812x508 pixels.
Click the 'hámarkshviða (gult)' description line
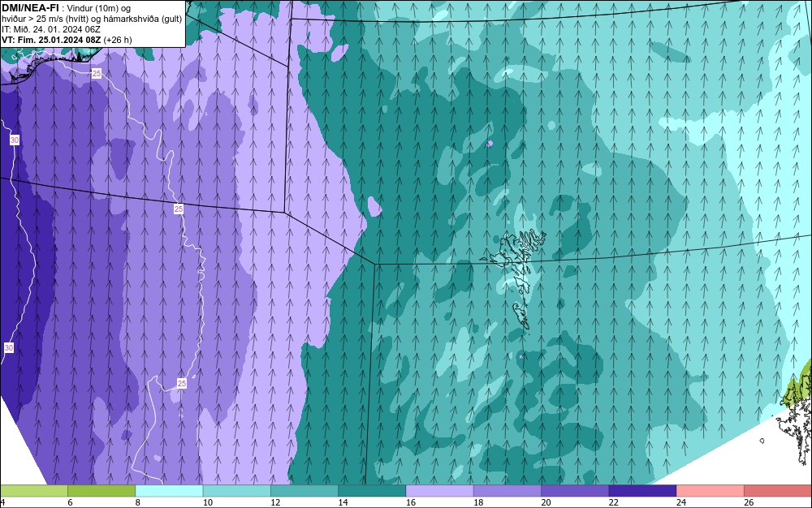[145, 19]
